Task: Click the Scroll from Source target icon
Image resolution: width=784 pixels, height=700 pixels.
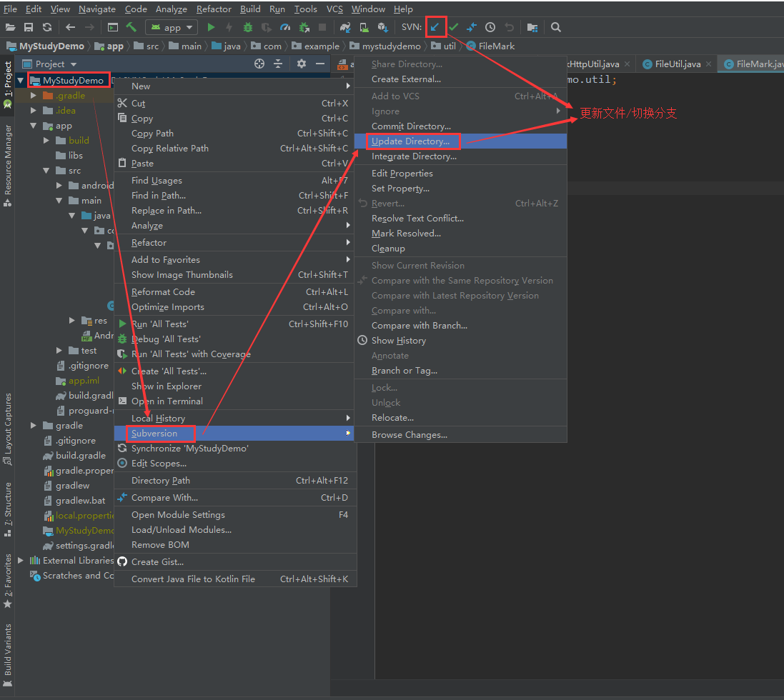Action: [259, 64]
